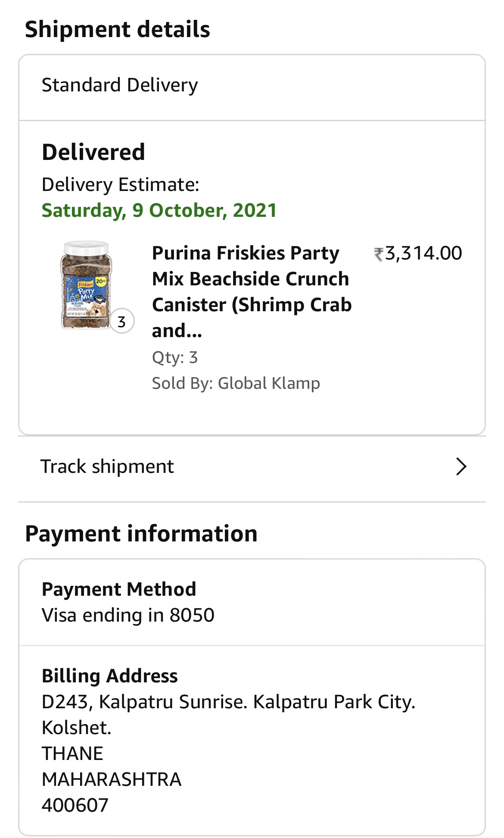Screen dimensions: 504x838
Task: Tap the quantity badge on product image
Action: click(x=122, y=321)
